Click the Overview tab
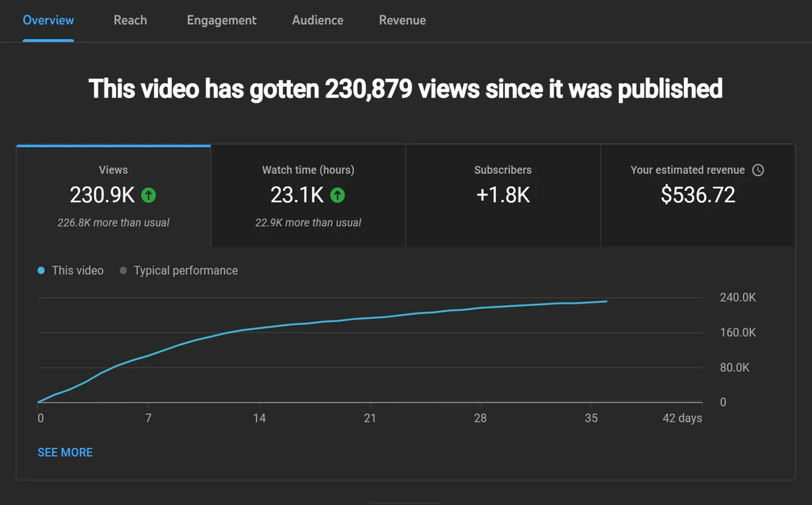The height and width of the screenshot is (505, 812). coord(48,20)
